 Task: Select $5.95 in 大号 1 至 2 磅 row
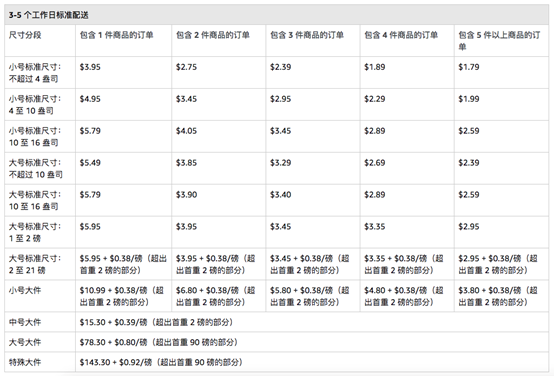pyautogui.click(x=90, y=227)
